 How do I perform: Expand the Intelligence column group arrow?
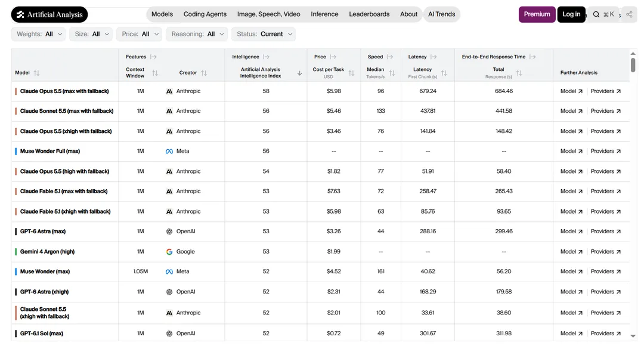(x=266, y=57)
